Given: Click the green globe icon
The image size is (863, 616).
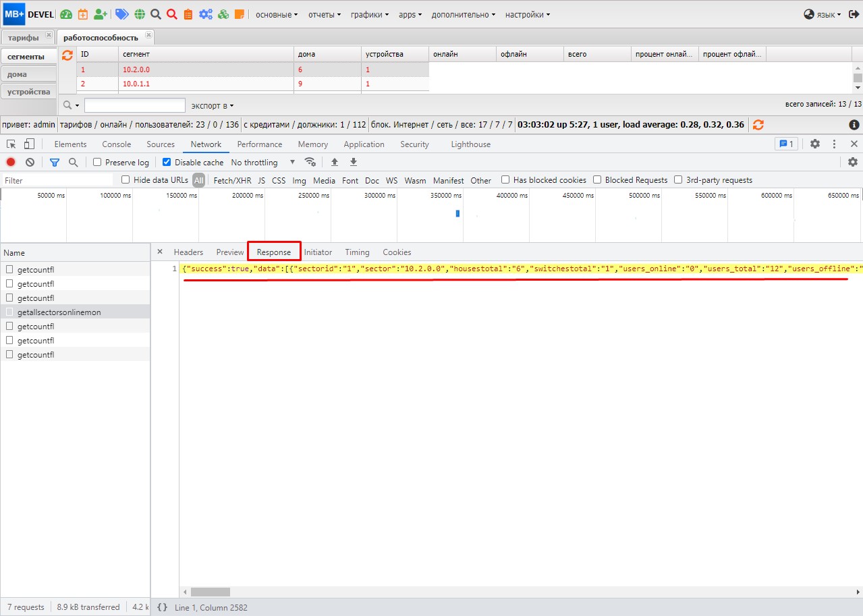Looking at the screenshot, I should [x=140, y=14].
